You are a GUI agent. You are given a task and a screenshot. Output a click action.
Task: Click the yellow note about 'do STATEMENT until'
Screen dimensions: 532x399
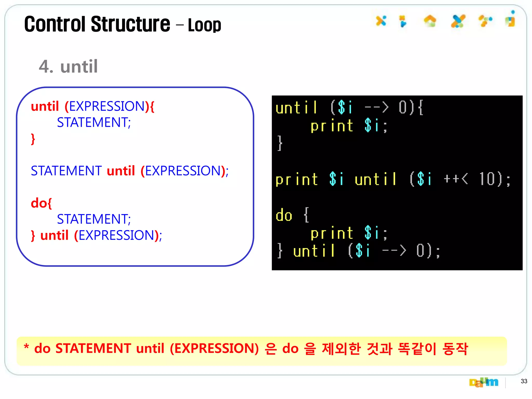[262, 351]
